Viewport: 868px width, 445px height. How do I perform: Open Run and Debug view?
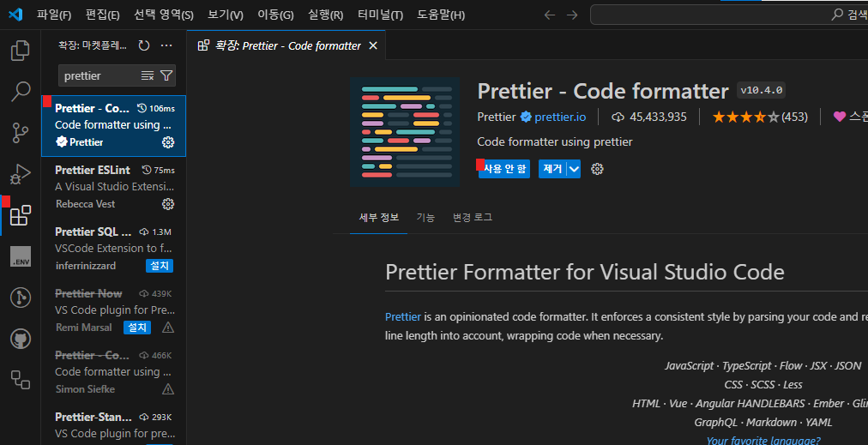(21, 174)
